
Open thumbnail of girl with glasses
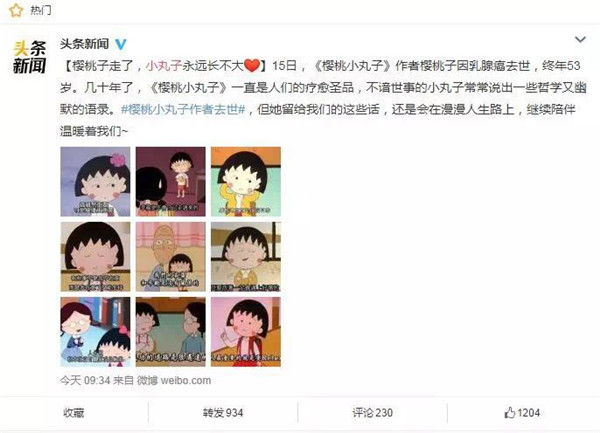(x=95, y=332)
